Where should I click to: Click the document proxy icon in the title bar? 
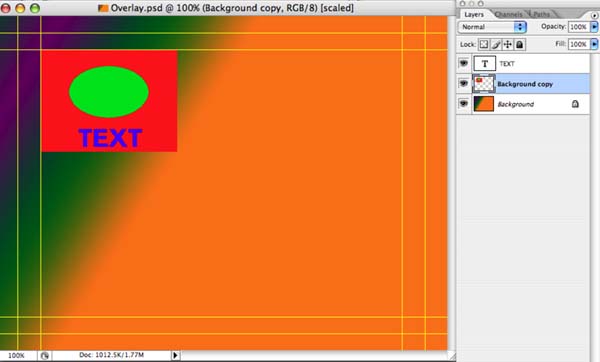click(x=103, y=8)
